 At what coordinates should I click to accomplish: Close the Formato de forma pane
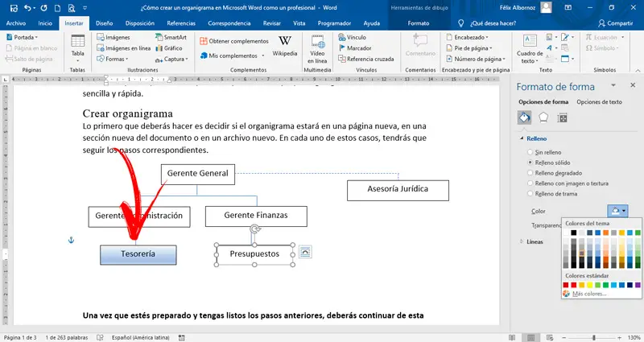tap(633, 85)
